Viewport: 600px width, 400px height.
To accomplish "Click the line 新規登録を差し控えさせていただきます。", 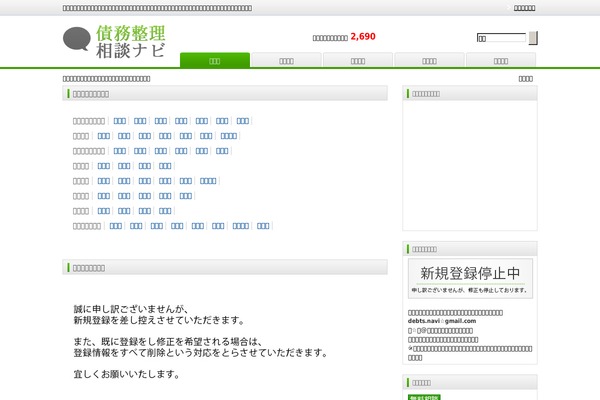I will [x=159, y=320].
